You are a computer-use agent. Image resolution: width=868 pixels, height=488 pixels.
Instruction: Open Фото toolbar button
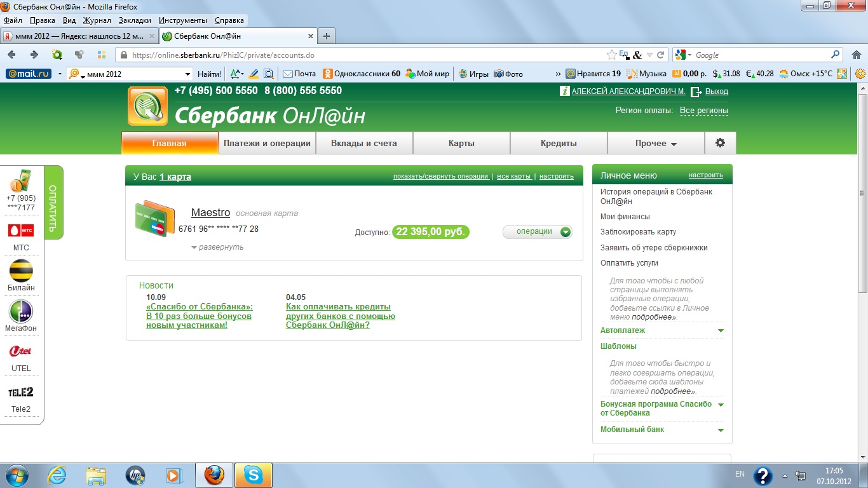tap(508, 74)
